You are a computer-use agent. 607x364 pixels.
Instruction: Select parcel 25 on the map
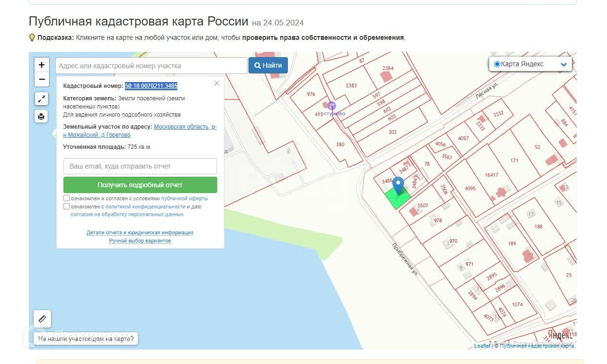569,275
